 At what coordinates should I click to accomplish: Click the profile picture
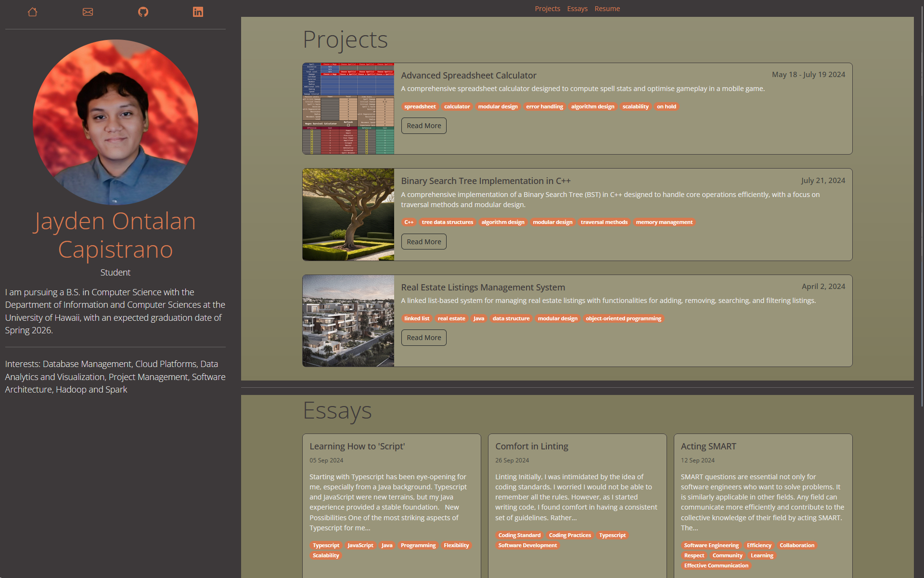(115, 122)
